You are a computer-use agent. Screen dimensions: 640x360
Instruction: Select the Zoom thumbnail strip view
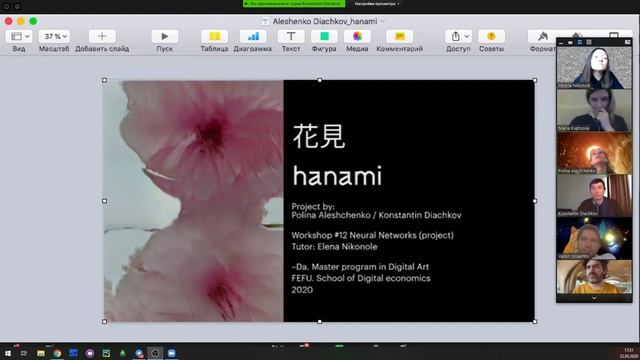click(x=579, y=42)
